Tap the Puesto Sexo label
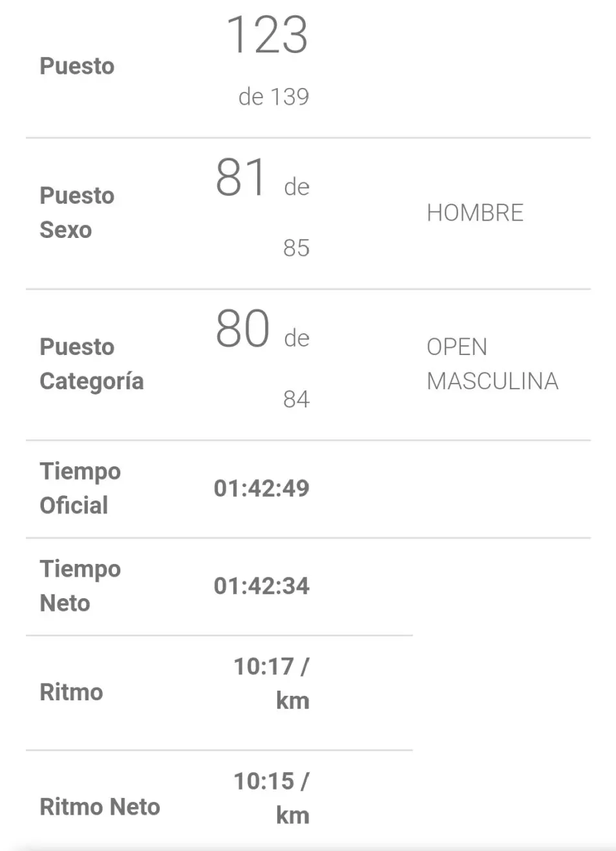616x851 pixels. (77, 213)
